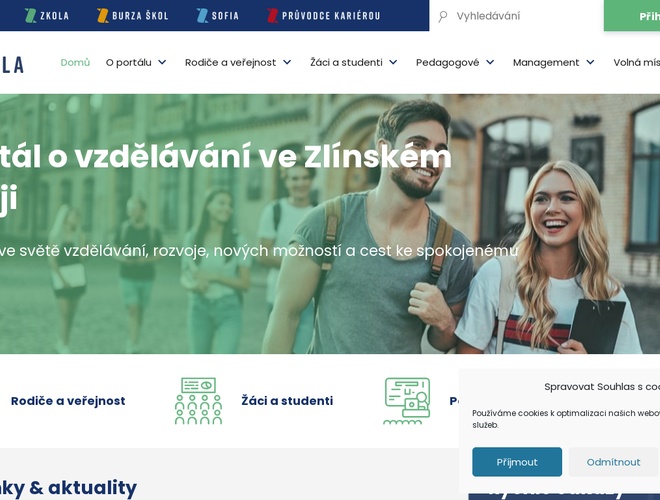Click the classroom audience icon beside Žáci a studenti
The height and width of the screenshot is (500, 660).
[x=198, y=401]
